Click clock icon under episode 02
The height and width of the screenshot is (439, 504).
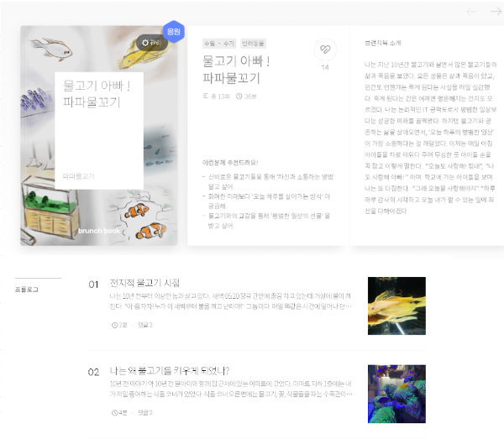click(114, 413)
